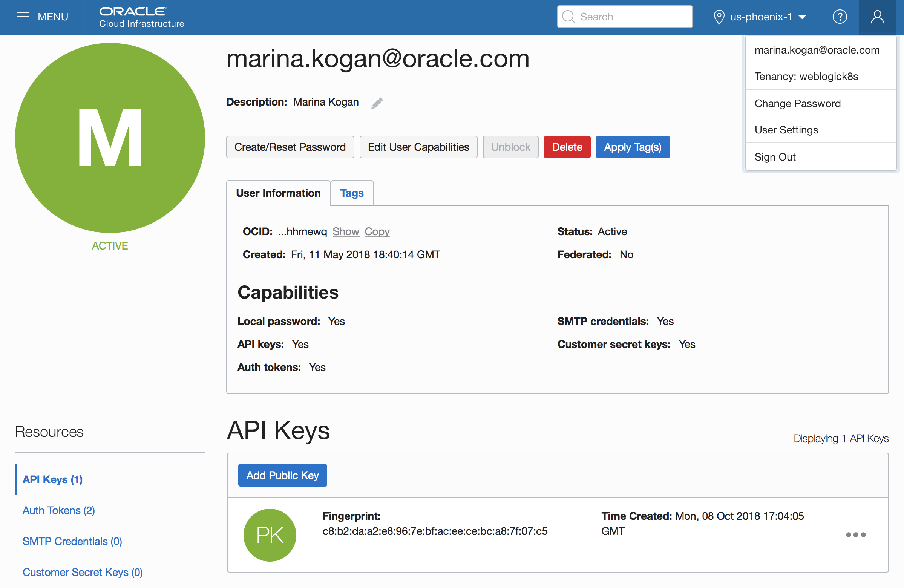Click the location pin region icon
Image resolution: width=904 pixels, height=588 pixels.
(719, 17)
